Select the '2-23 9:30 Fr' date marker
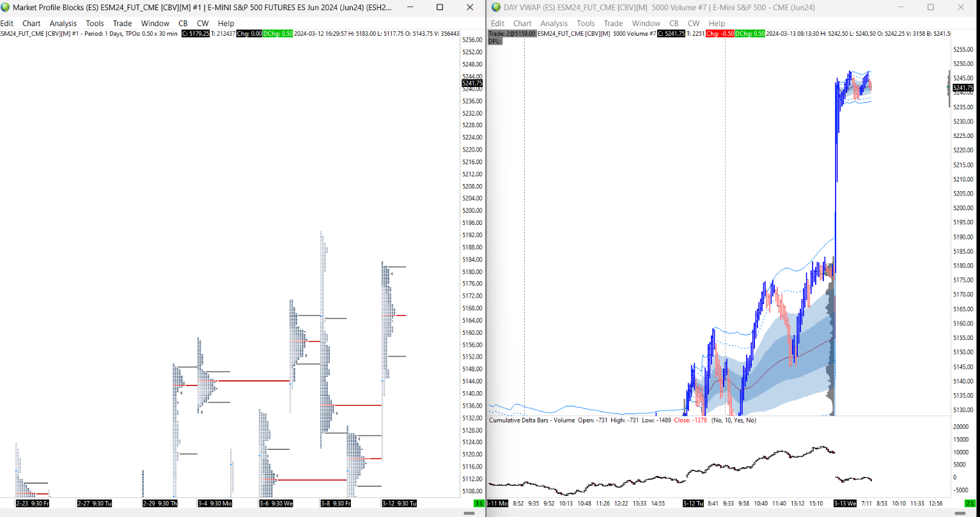Image resolution: width=980 pixels, height=517 pixels. 32,504
